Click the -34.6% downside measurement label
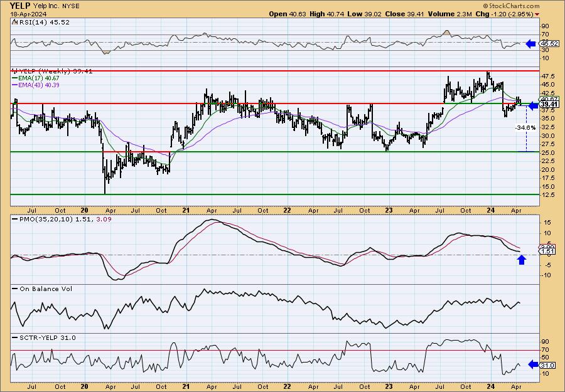Screen dimensions: 565x392 point(525,127)
